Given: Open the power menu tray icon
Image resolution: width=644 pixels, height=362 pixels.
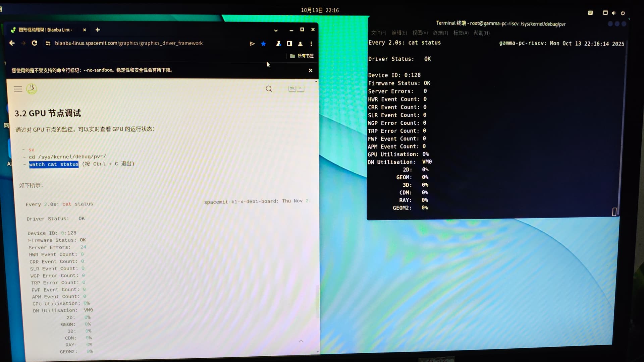Looking at the screenshot, I should pos(623,13).
